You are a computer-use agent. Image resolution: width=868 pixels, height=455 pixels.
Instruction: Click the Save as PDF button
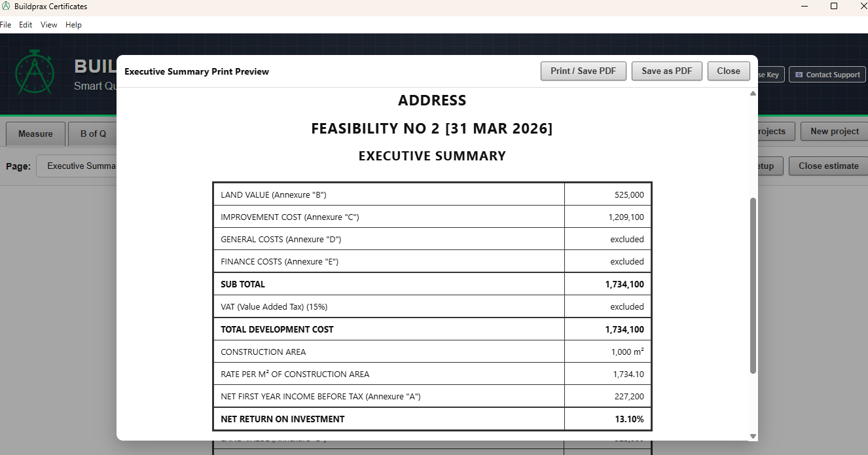[666, 71]
